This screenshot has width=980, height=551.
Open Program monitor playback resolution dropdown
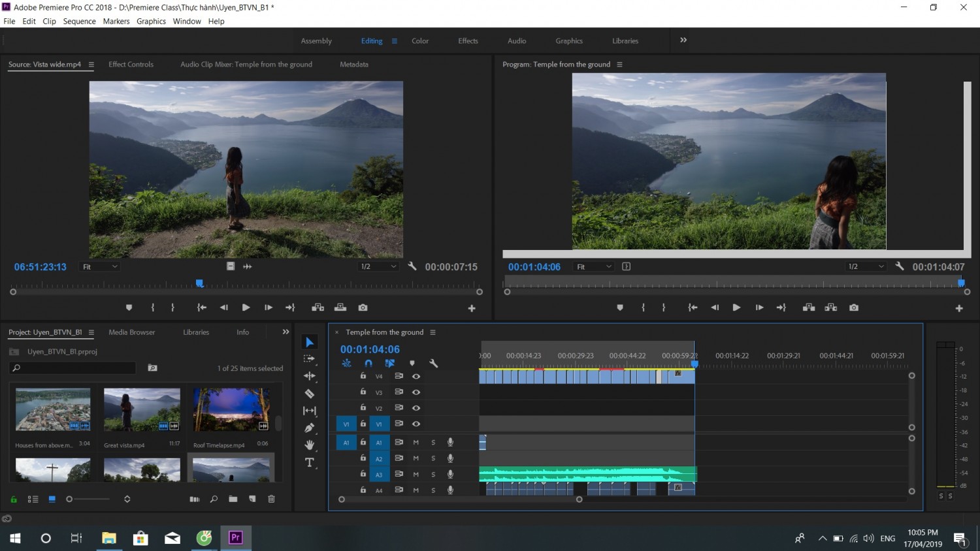(866, 266)
